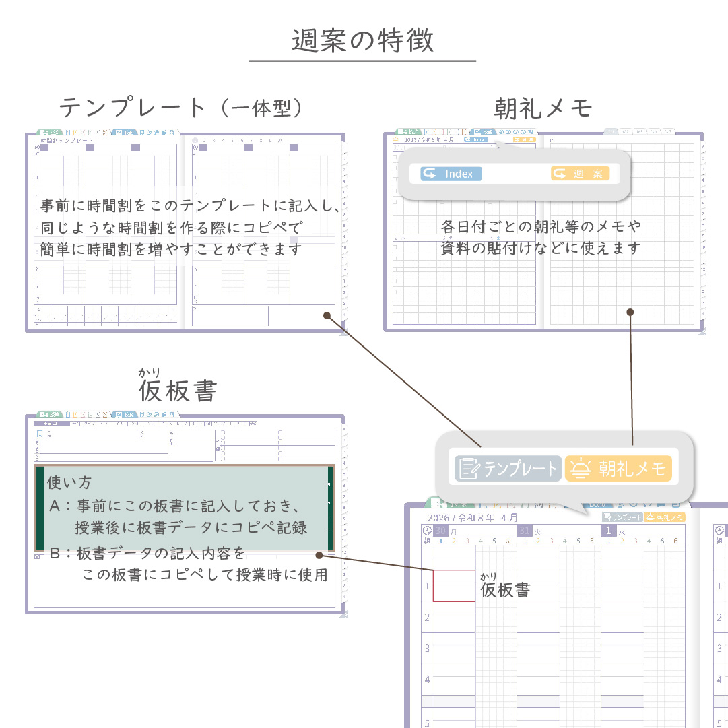Click the enlarged テンプレート button in callout
This screenshot has width=728, height=728.
pyautogui.click(x=507, y=468)
